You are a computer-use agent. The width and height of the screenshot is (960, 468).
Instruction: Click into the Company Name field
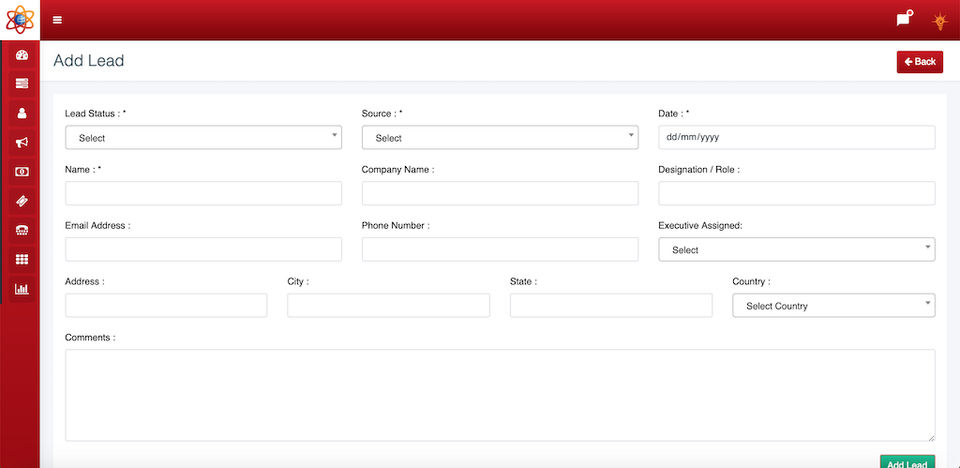tap(500, 194)
